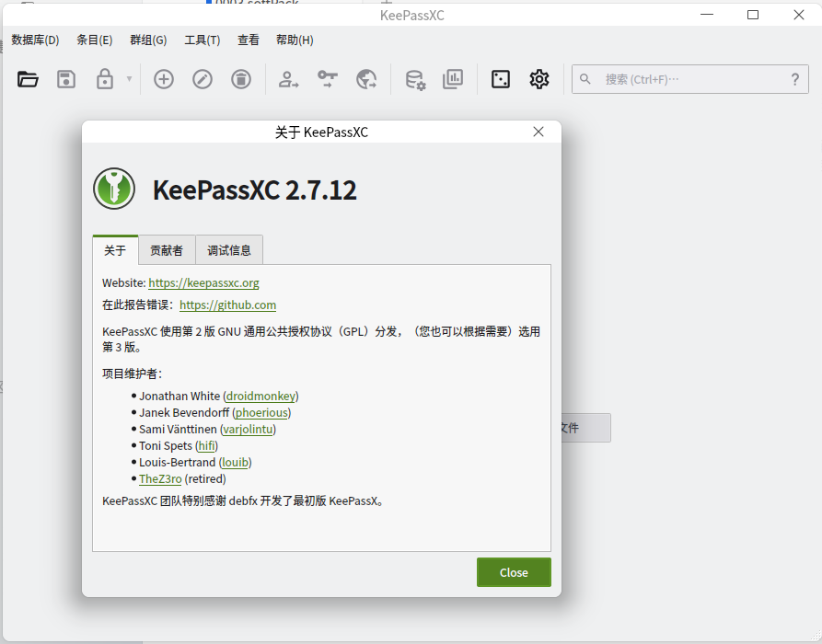The image size is (822, 644).
Task: Open the hifi profile link
Action: tap(206, 446)
